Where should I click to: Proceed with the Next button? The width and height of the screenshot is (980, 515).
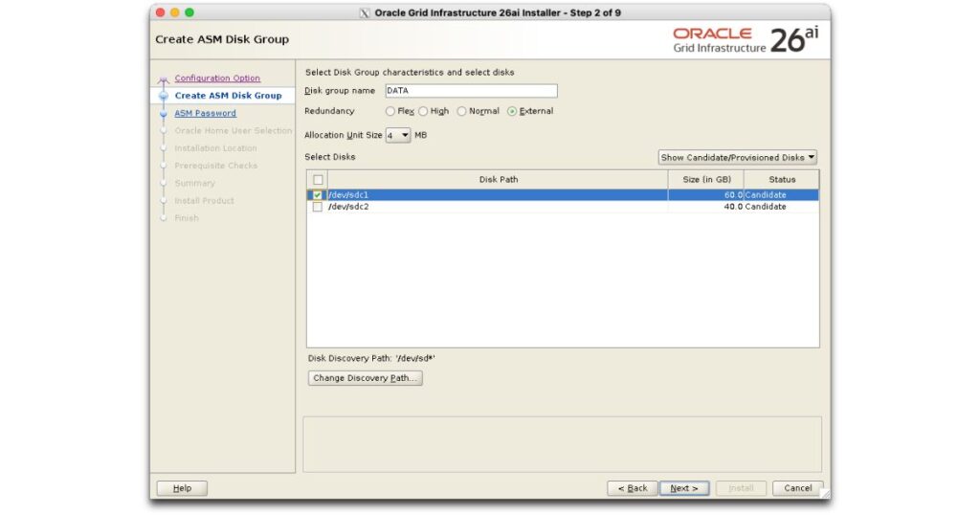tap(684, 488)
